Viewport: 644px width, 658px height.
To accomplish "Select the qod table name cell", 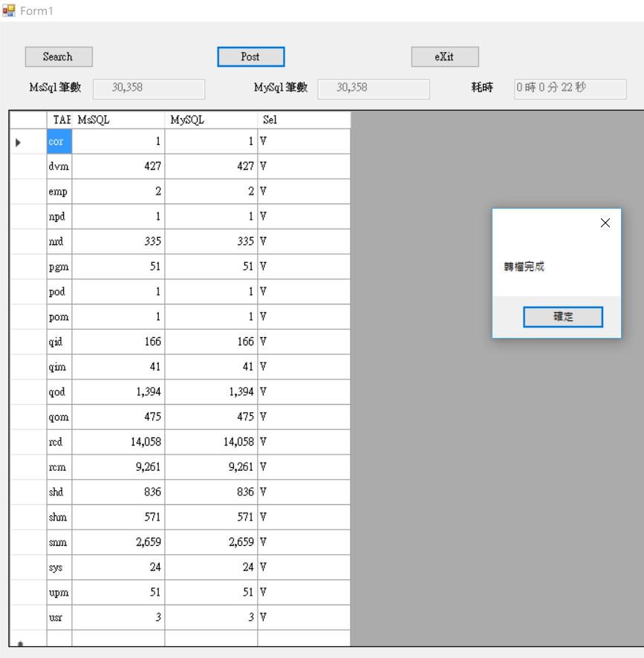I will point(59,392).
